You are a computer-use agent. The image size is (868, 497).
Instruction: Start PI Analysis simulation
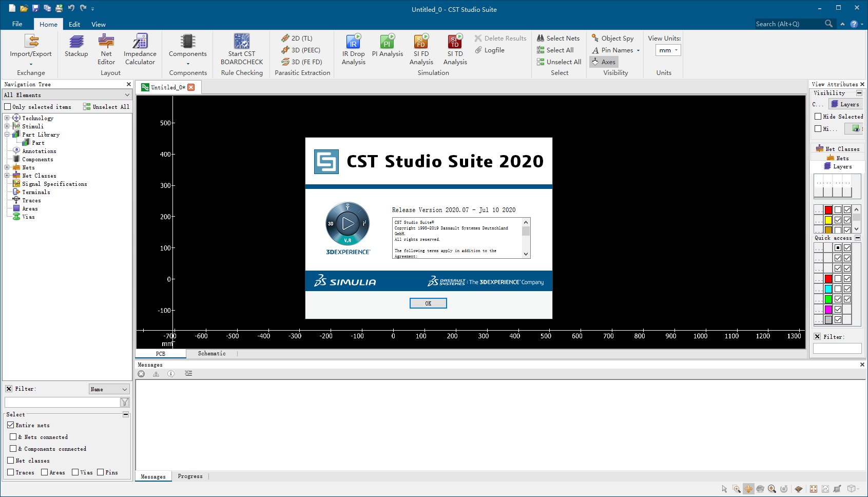(388, 46)
